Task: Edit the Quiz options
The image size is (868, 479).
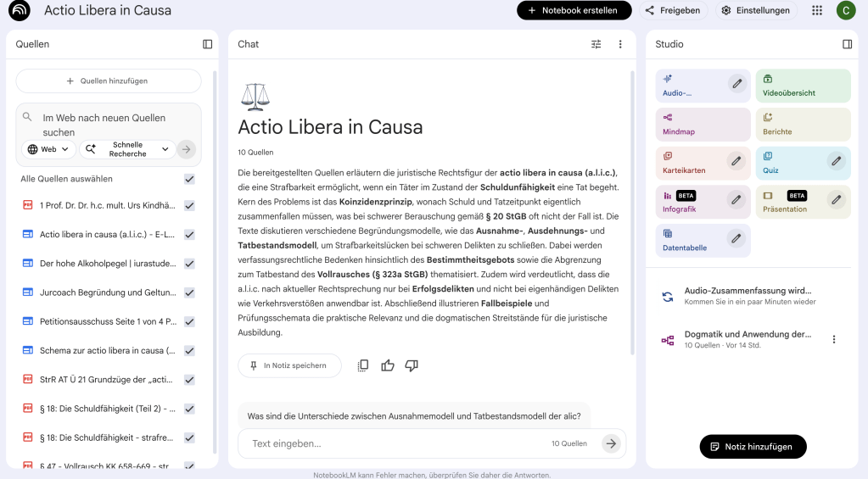Action: coord(836,160)
